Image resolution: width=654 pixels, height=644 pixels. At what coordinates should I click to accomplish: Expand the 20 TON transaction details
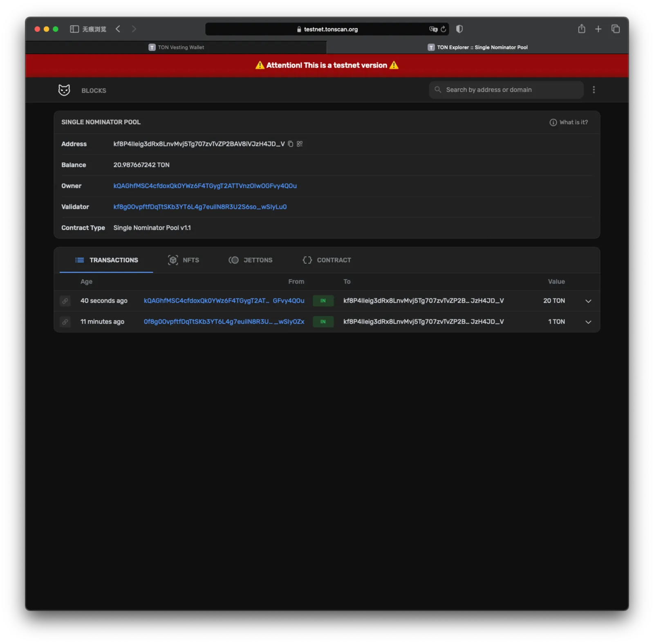[588, 301]
